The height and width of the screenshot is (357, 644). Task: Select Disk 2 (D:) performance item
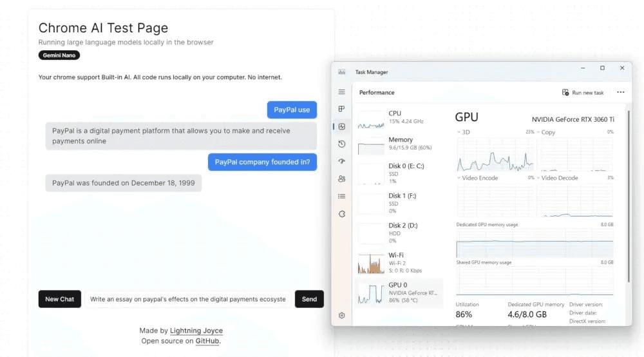point(399,233)
